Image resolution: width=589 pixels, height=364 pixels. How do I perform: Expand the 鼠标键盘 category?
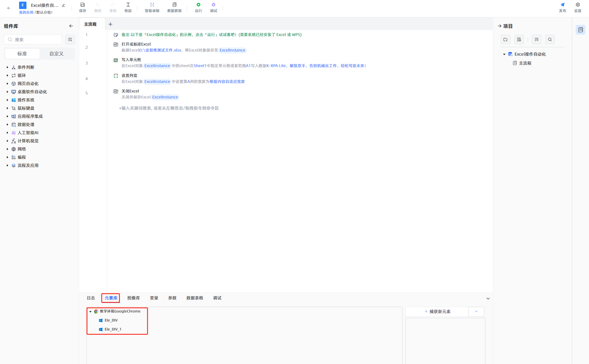(7, 108)
